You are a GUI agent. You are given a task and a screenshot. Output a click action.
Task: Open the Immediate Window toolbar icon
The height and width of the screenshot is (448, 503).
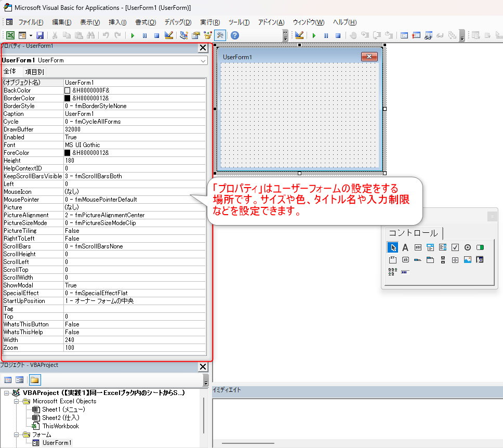click(416, 35)
